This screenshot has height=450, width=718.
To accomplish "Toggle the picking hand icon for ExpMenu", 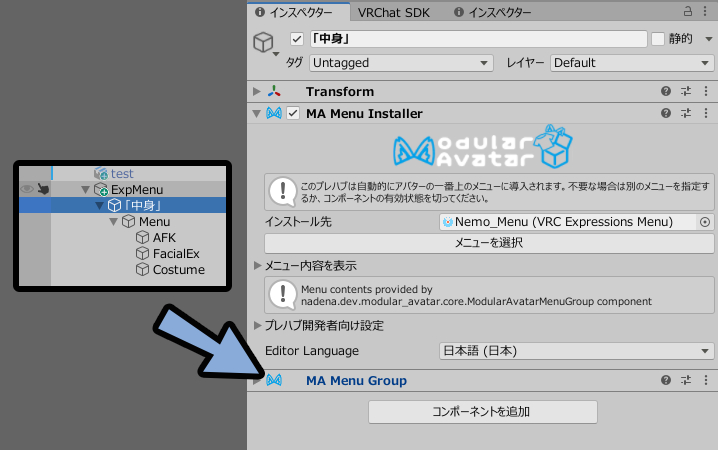I will [43, 189].
